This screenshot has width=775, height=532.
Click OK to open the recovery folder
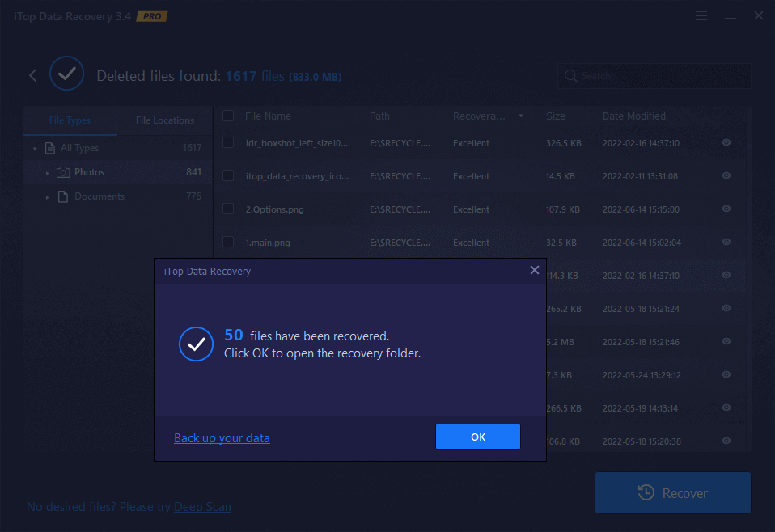477,436
